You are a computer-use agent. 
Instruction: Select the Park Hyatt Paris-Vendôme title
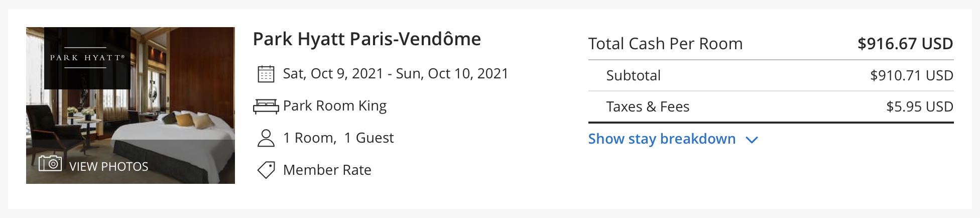pos(367,39)
